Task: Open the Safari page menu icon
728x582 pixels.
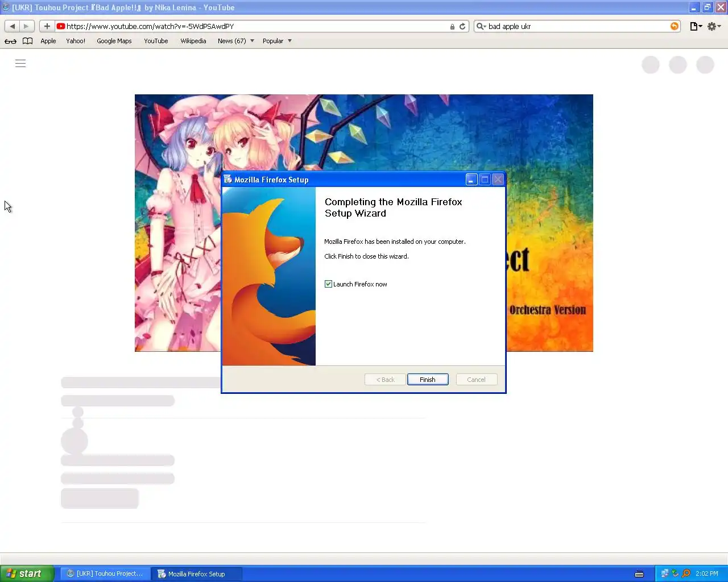Action: 696,26
